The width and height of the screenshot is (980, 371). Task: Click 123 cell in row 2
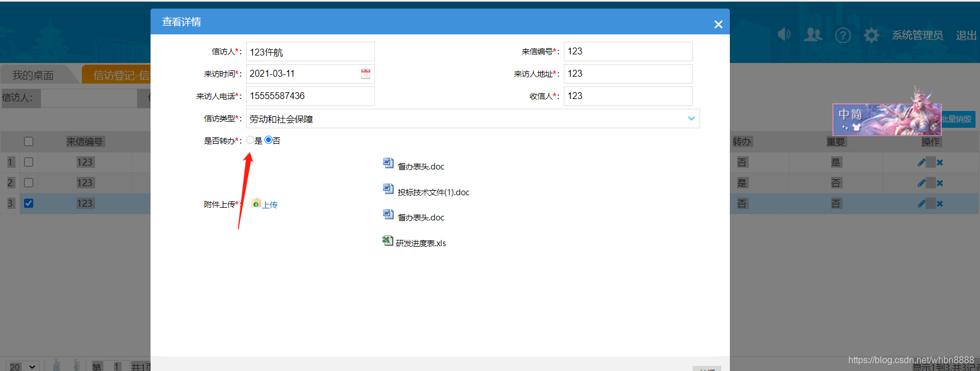point(85,183)
